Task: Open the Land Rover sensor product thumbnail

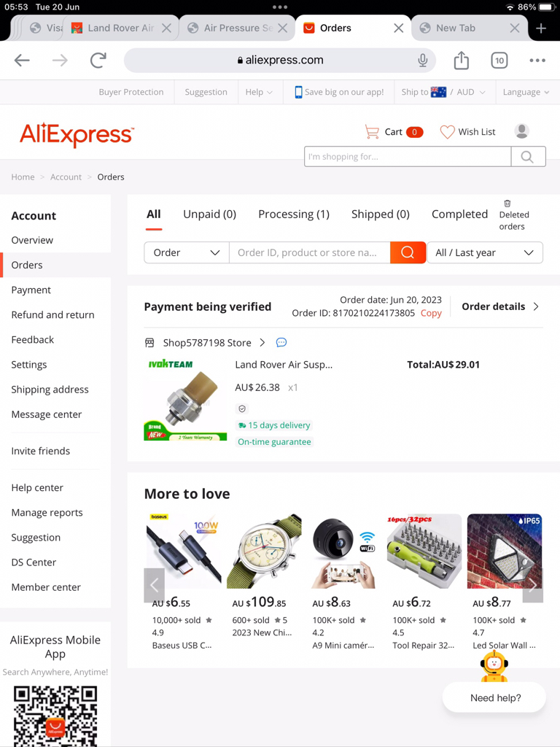Action: point(185,399)
